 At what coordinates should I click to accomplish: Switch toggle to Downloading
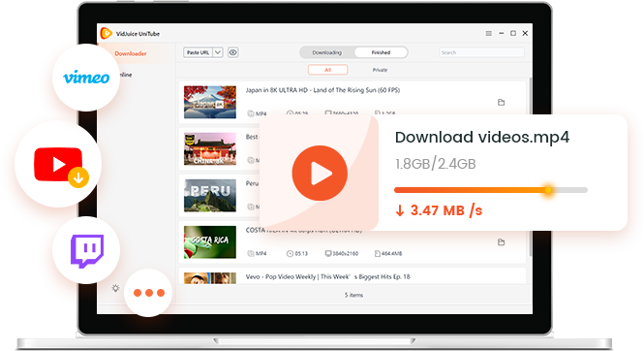coord(327,52)
